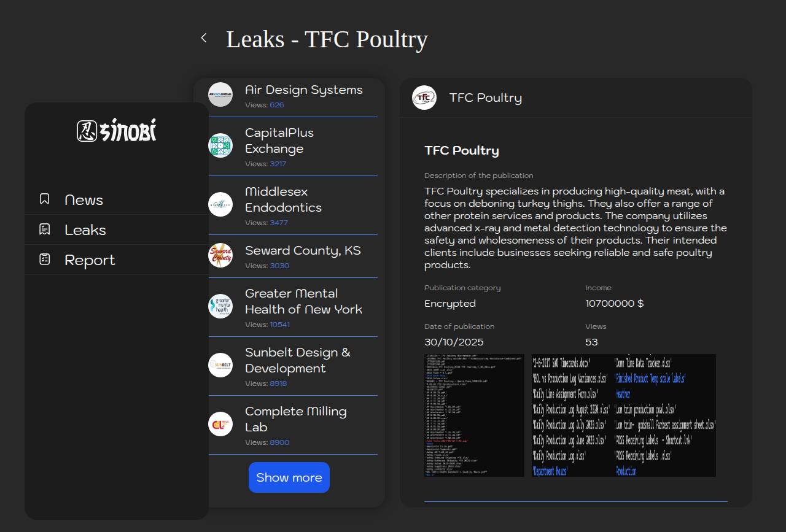Click the Middlesex Endodontics logo icon
786x532 pixels.
tap(220, 204)
